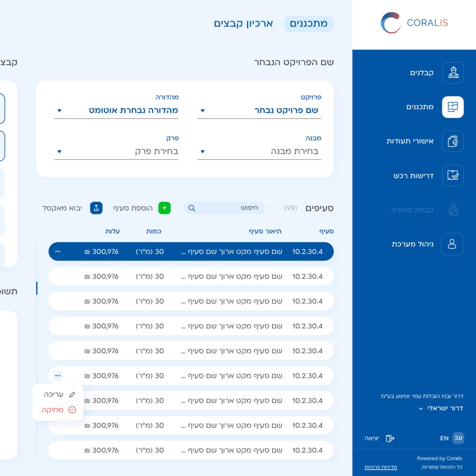Click the pencil icon next to עריכה
This screenshot has width=476, height=476.
pyautogui.click(x=72, y=394)
